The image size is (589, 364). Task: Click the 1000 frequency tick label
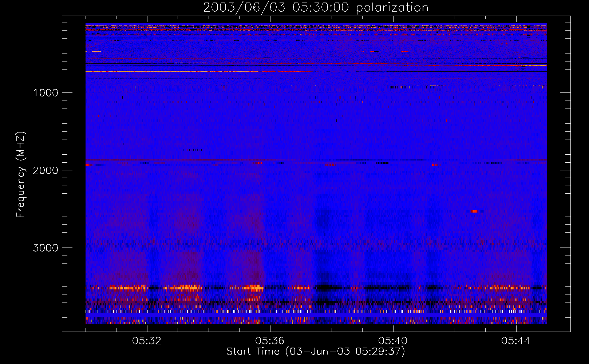[46, 93]
